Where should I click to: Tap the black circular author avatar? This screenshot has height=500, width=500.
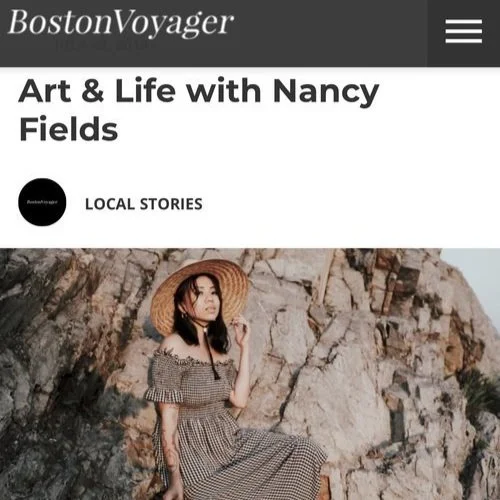point(42,202)
